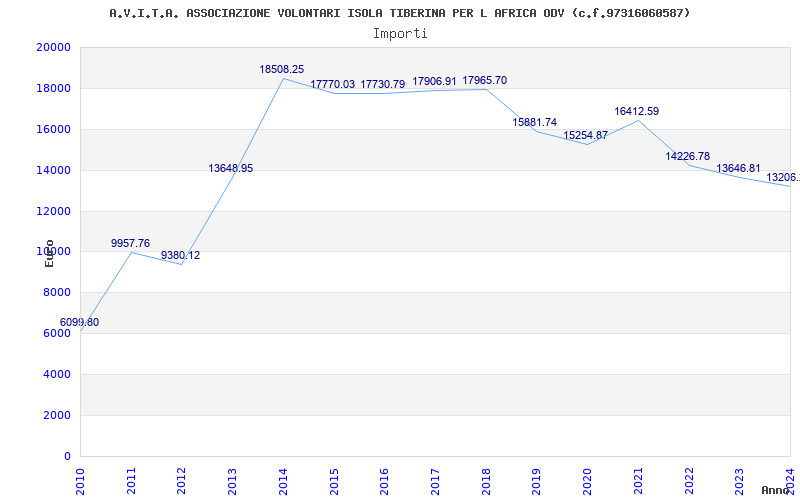Click the data label 17965.70

pyautogui.click(x=485, y=81)
